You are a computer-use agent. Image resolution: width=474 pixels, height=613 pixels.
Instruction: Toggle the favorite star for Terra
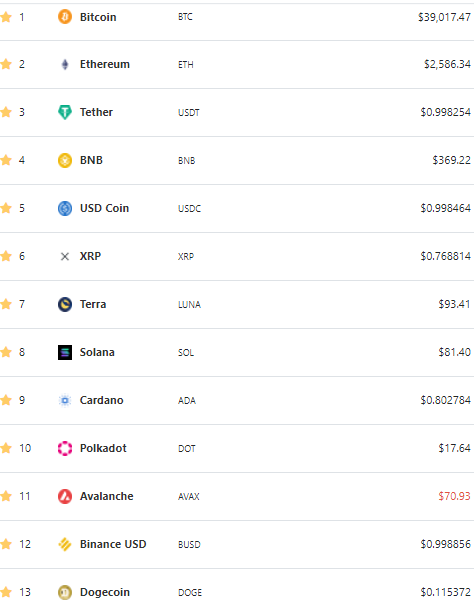tap(6, 304)
